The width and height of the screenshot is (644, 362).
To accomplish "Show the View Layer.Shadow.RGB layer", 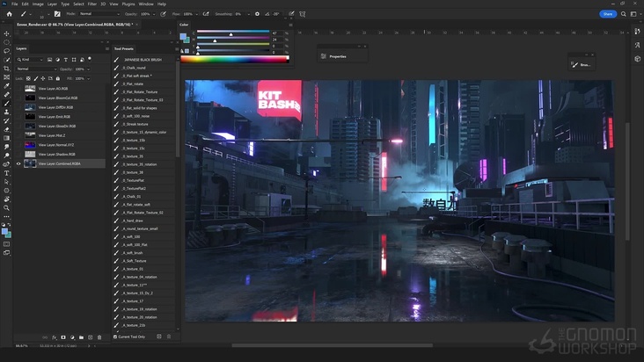I will [18, 154].
